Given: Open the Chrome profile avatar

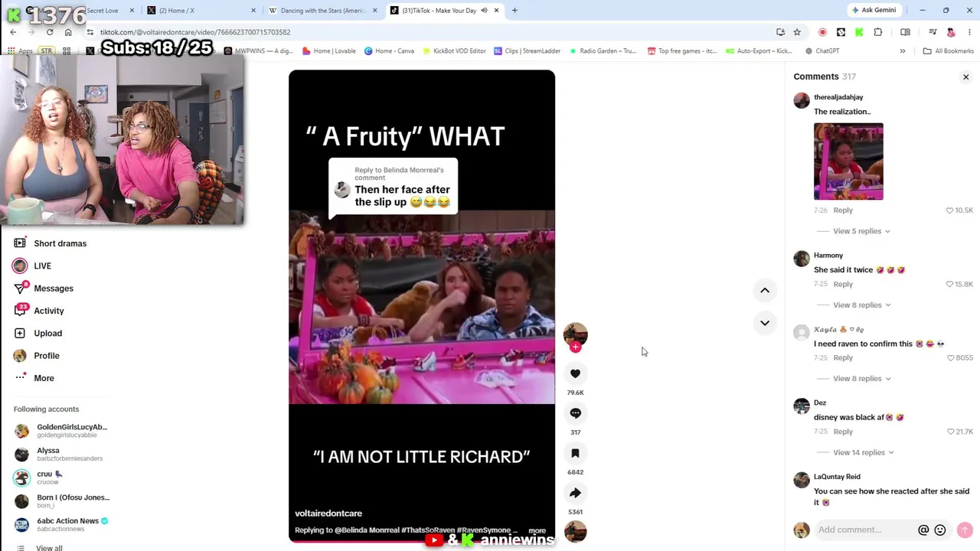Looking at the screenshot, I should coord(951,32).
